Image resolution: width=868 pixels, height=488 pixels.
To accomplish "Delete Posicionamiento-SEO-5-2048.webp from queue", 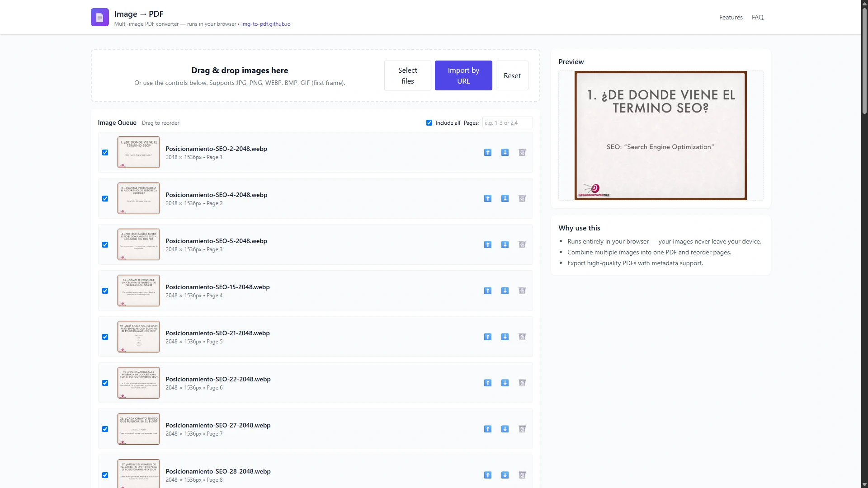I will [x=522, y=244].
